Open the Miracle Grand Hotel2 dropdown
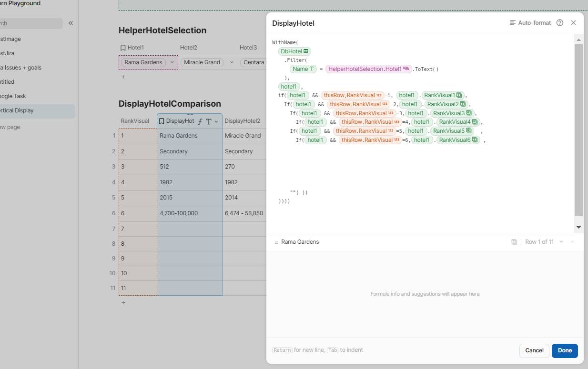Image resolution: width=588 pixels, height=369 pixels. tap(232, 62)
